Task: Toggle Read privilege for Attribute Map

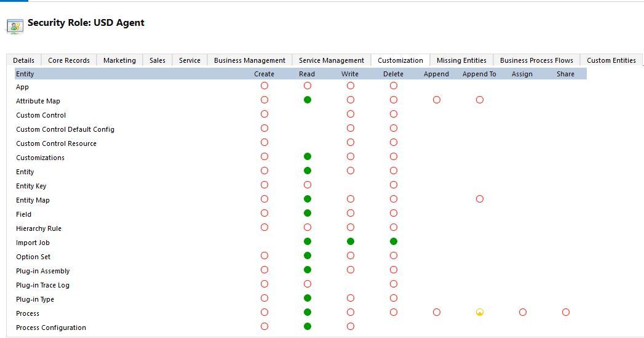Action: coord(308,100)
